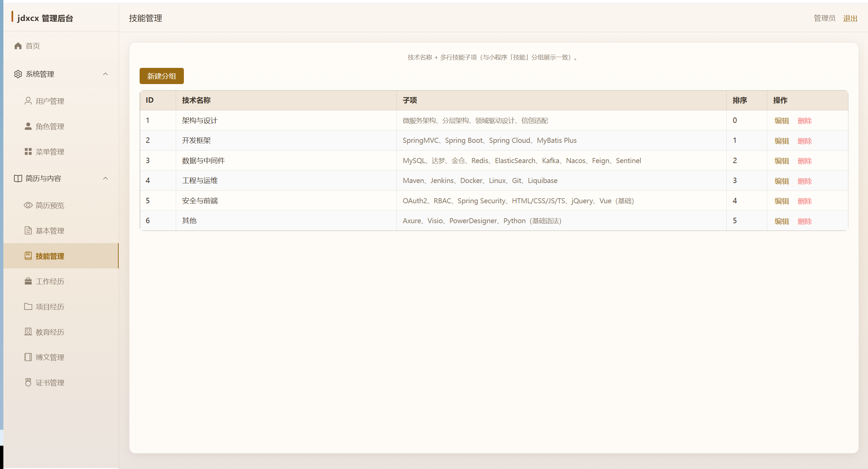The width and height of the screenshot is (868, 469).
Task: Open the 角色管理 menu item
Action: [x=50, y=127]
